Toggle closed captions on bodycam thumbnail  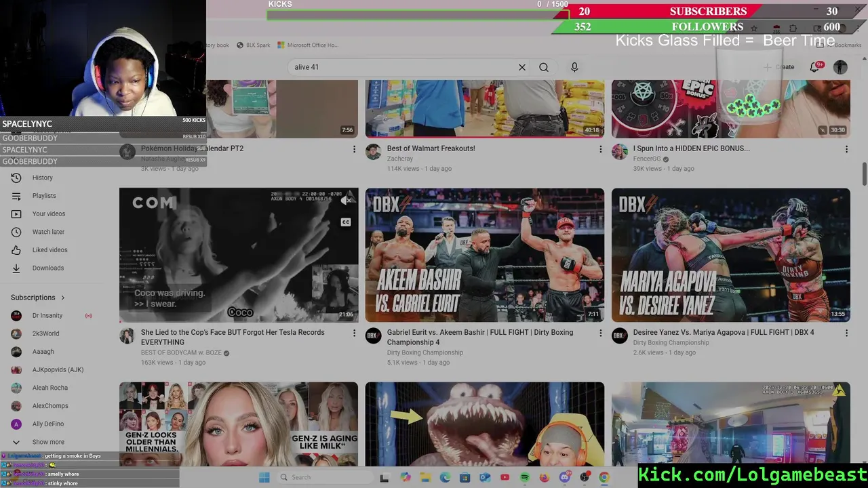(x=346, y=222)
